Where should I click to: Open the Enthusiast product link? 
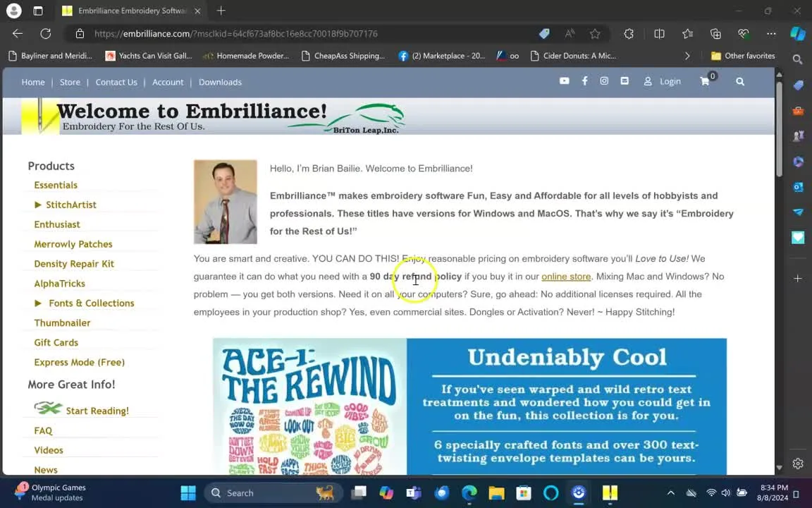point(57,224)
